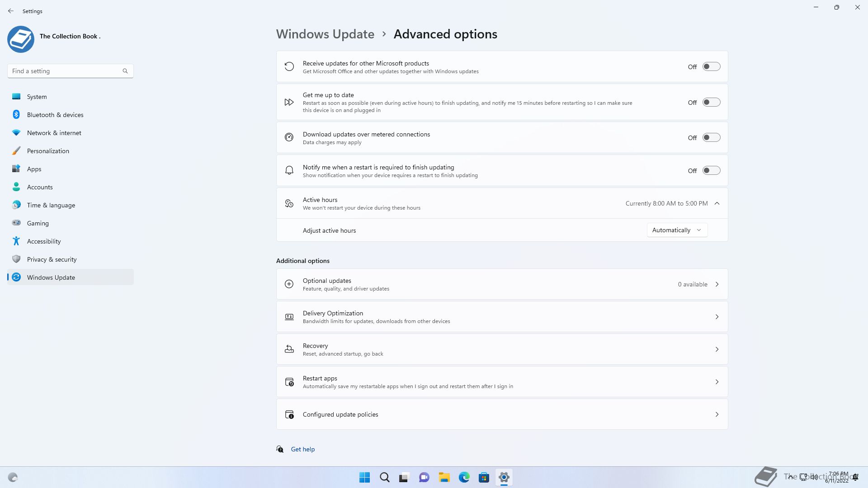This screenshot has width=868, height=488.
Task: Go to Bluetooth & devices category
Action: (71, 115)
